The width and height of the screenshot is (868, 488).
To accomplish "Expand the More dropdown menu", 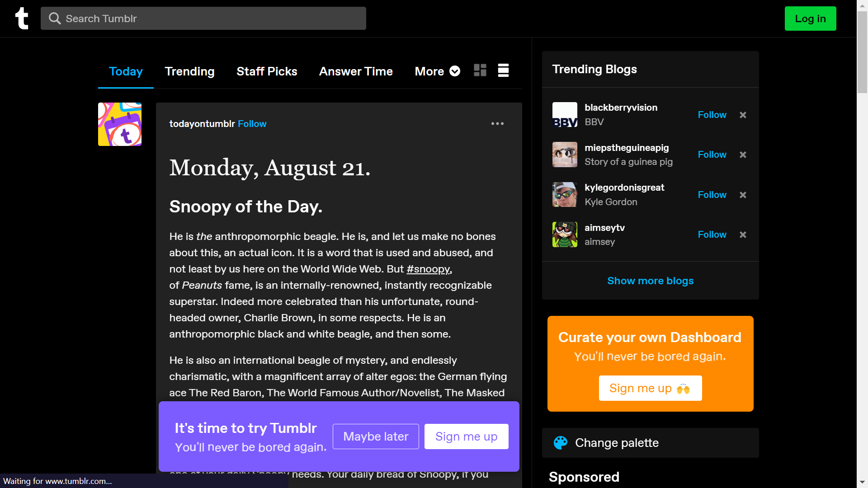I will pyautogui.click(x=437, y=71).
